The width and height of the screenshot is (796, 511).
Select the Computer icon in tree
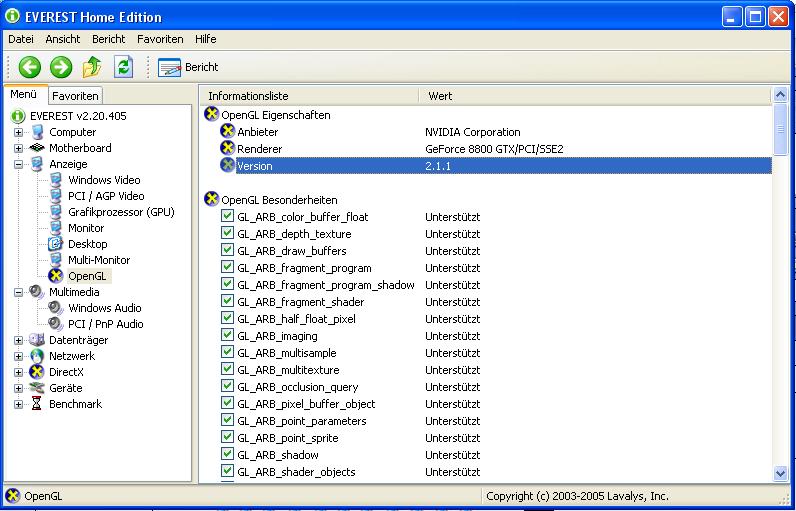[x=37, y=132]
